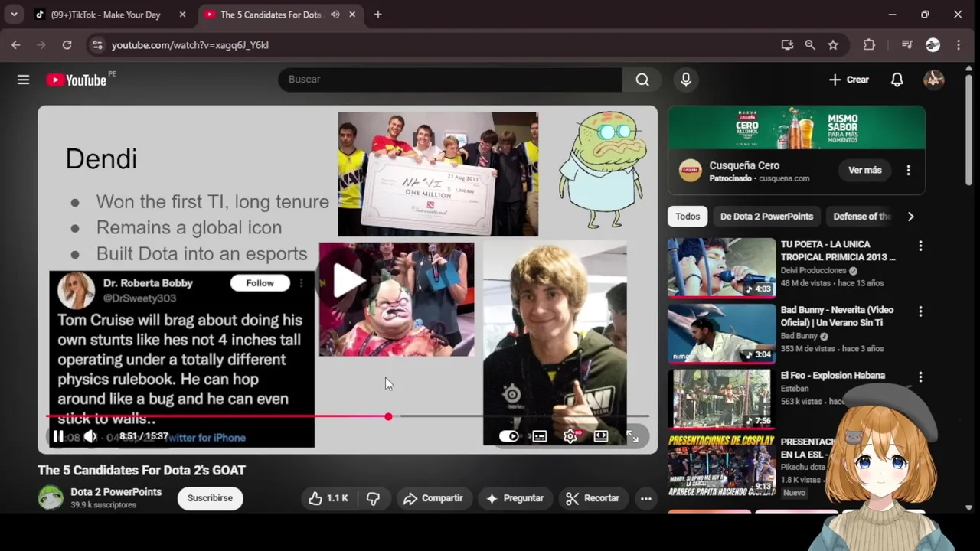Enter full screen mode
This screenshot has height=551, width=980.
[x=632, y=436]
